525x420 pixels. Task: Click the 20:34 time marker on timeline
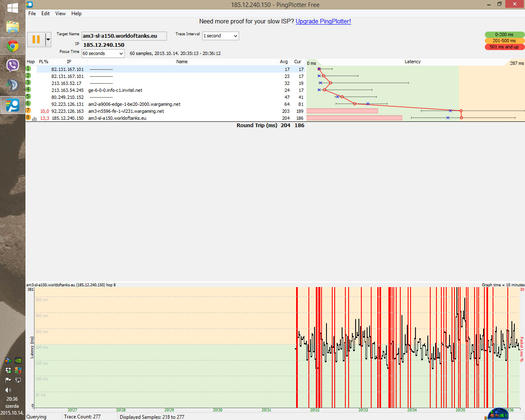pyautogui.click(x=412, y=410)
